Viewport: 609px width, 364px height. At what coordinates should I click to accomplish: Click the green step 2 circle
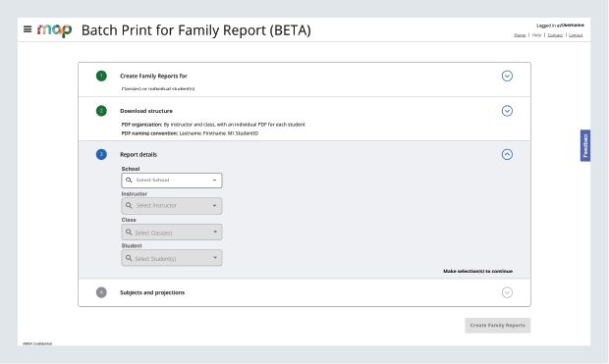coord(101,111)
